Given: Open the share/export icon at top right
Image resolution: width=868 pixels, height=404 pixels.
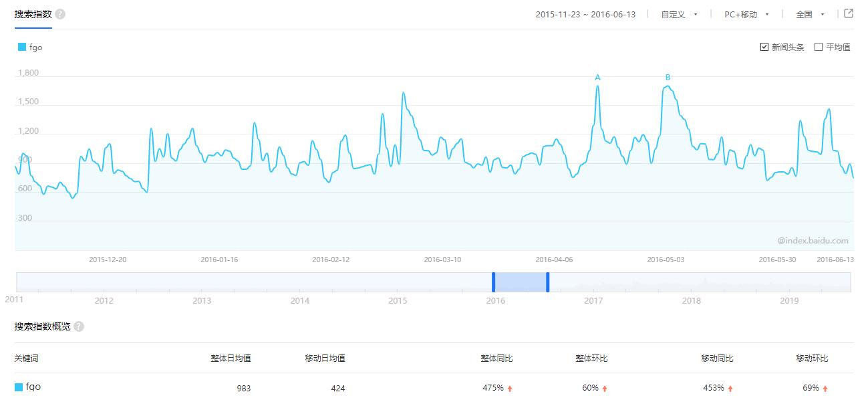Looking at the screenshot, I should pyautogui.click(x=849, y=13).
